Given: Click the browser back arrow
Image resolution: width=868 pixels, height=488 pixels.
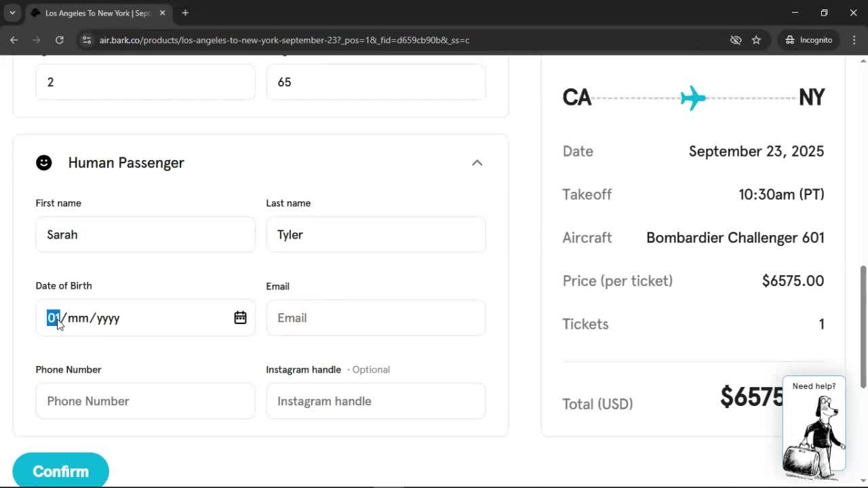Looking at the screenshot, I should click(14, 40).
